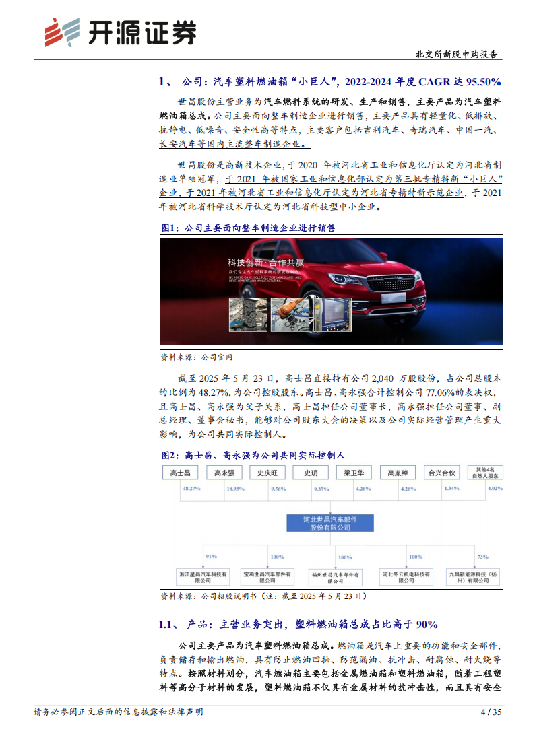
Task: Click the 4.02% ownership value
Action: pos(495,489)
